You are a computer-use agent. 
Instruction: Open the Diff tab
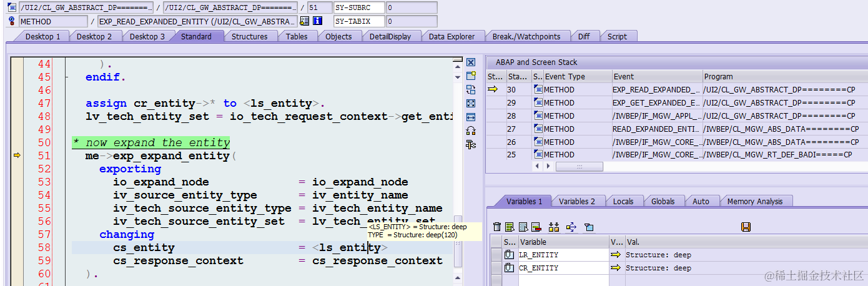point(584,36)
